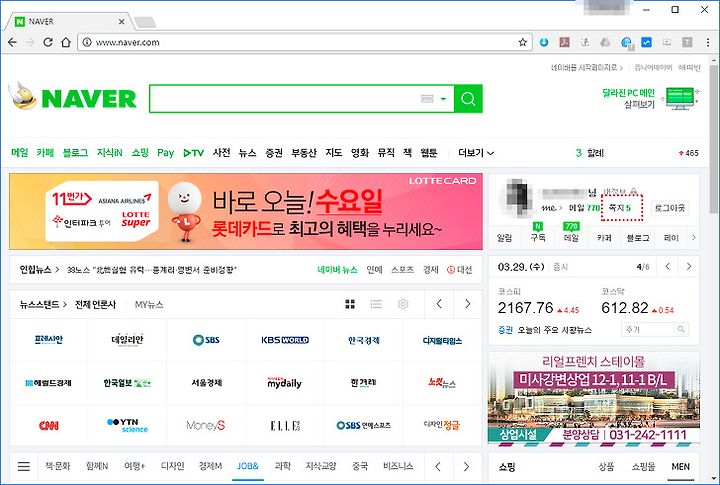This screenshot has height=485, width=720.
Task: Click the browser address bar
Action: tap(303, 42)
